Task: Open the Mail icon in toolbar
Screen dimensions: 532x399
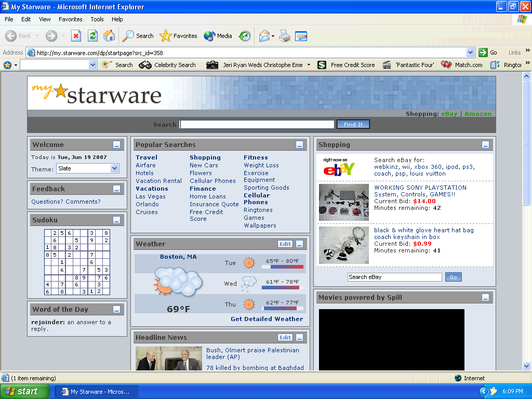Action: [x=265, y=36]
